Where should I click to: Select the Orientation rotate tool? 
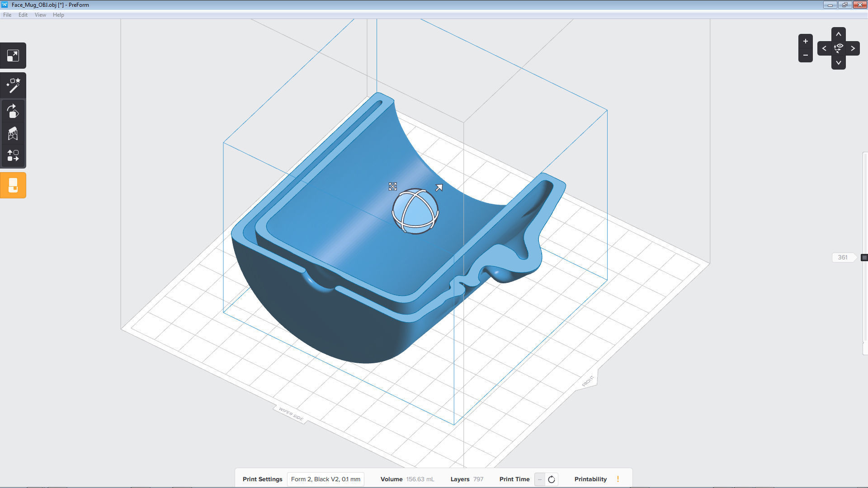[x=13, y=111]
